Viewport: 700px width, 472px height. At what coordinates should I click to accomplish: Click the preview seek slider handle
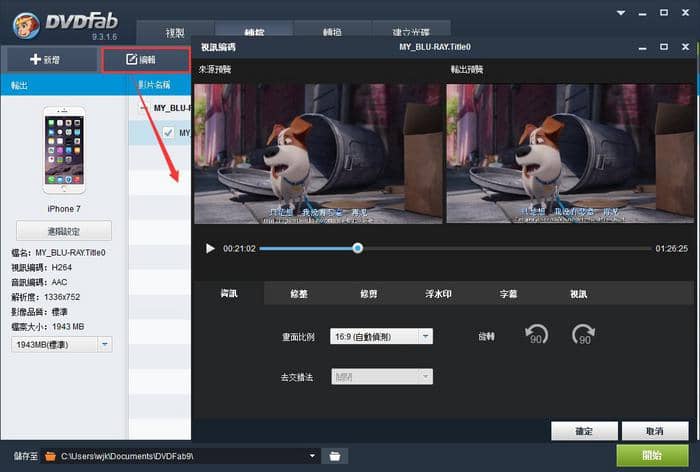point(357,248)
